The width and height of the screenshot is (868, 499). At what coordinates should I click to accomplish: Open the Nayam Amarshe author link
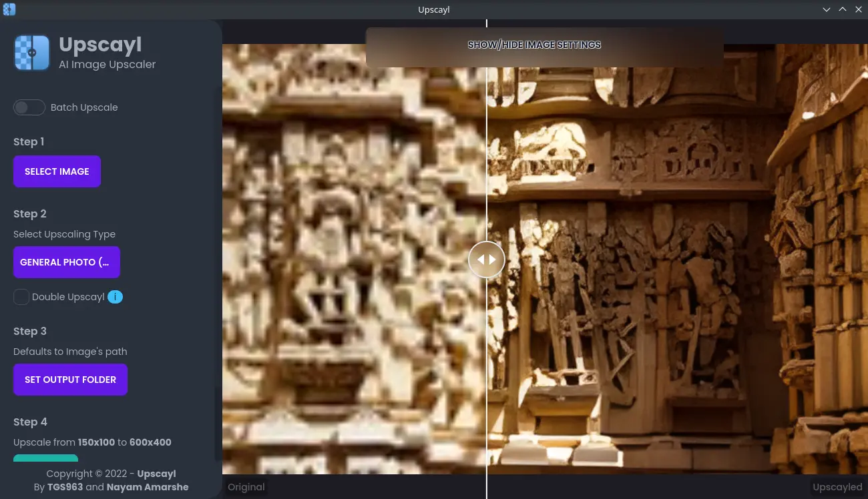pos(148,487)
